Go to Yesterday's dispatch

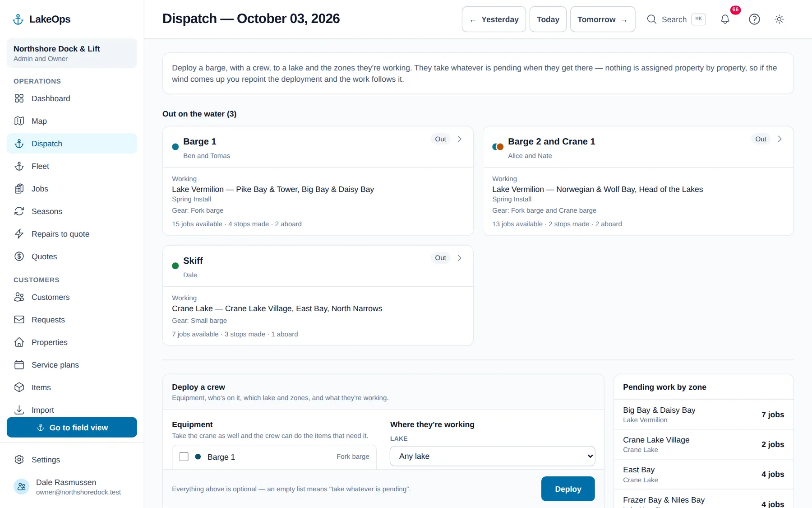click(x=494, y=19)
